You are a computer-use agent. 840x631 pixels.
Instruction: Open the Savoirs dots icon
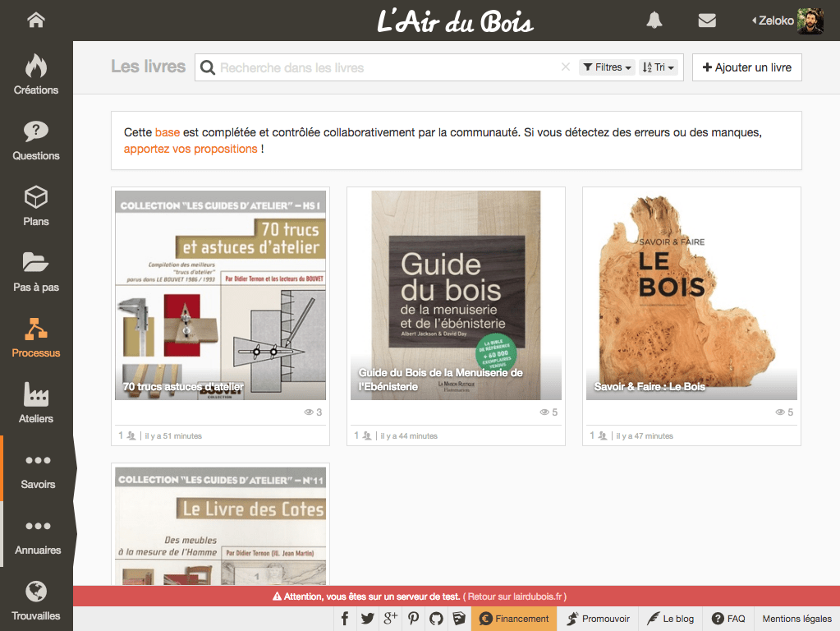click(38, 460)
